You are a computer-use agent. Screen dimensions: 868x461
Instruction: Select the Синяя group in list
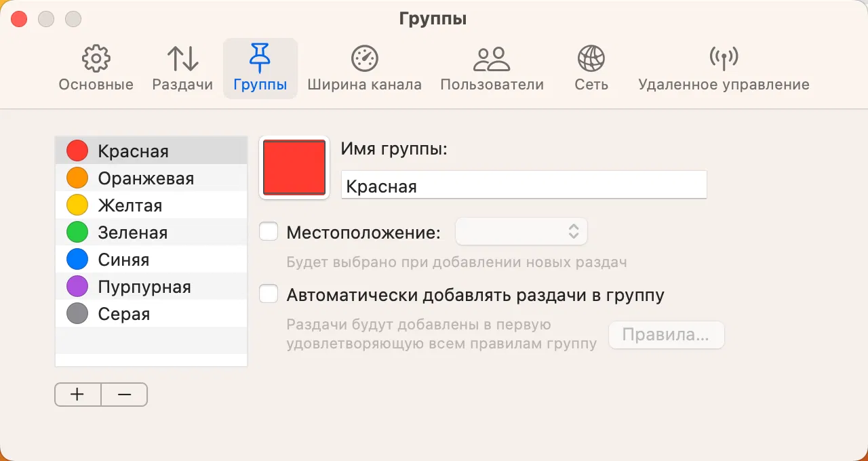123,260
